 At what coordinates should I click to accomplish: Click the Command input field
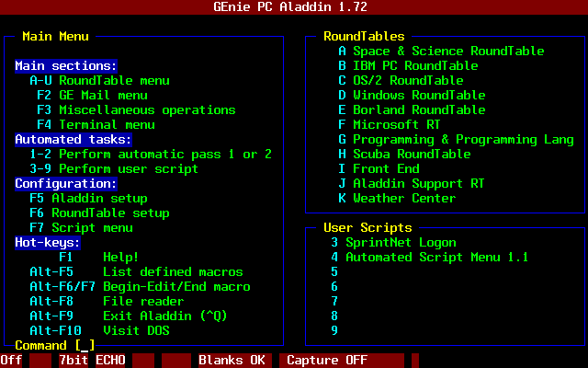click(85, 345)
